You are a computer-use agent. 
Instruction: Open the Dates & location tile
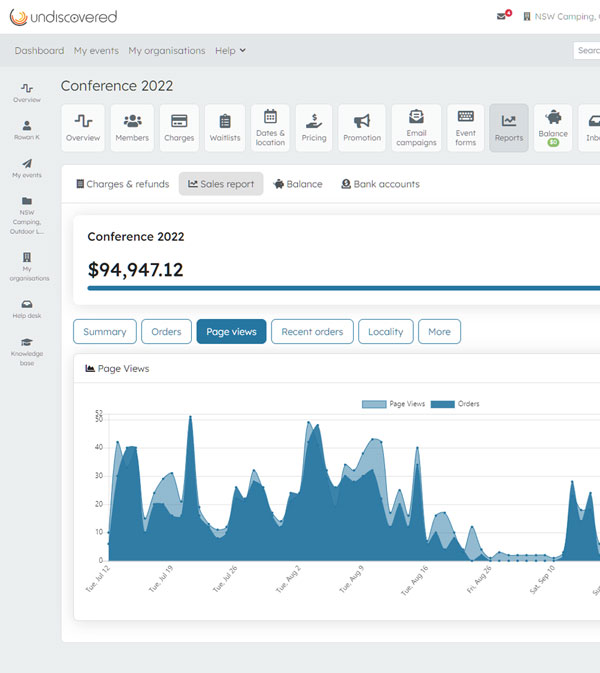click(x=270, y=127)
